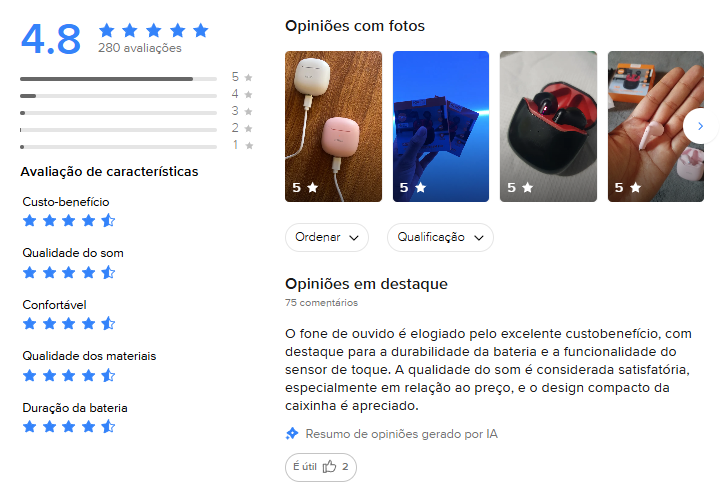Click the chevron in the Qualificação filter
Image resolution: width=725 pixels, height=489 pixels.
coord(479,238)
